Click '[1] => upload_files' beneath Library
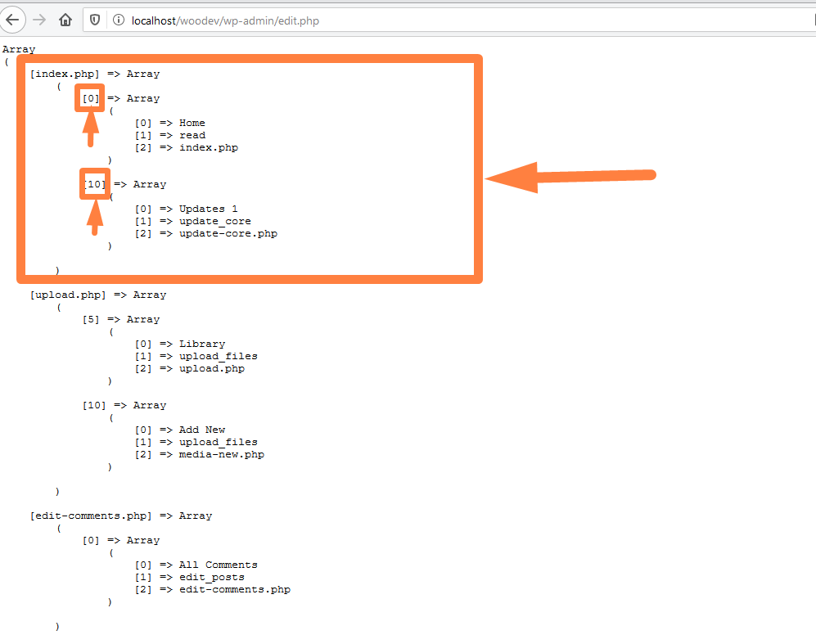The width and height of the screenshot is (816, 644). click(196, 356)
